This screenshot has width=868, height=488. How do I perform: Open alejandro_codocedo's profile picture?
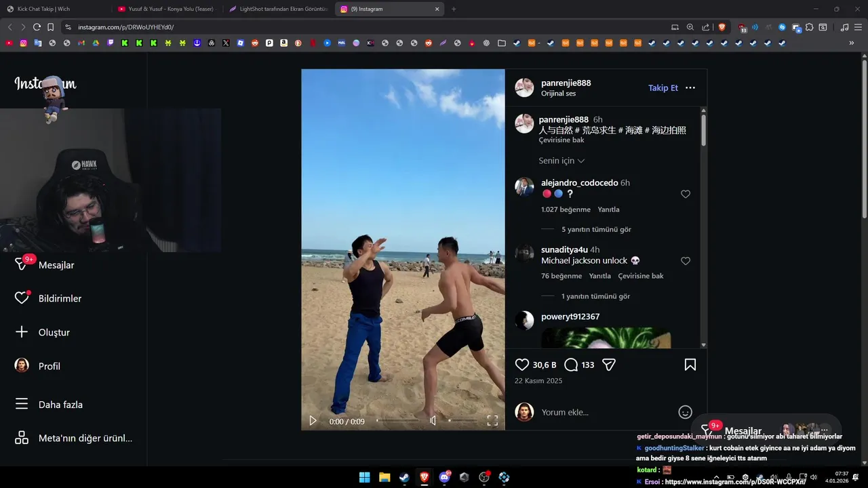coord(524,187)
